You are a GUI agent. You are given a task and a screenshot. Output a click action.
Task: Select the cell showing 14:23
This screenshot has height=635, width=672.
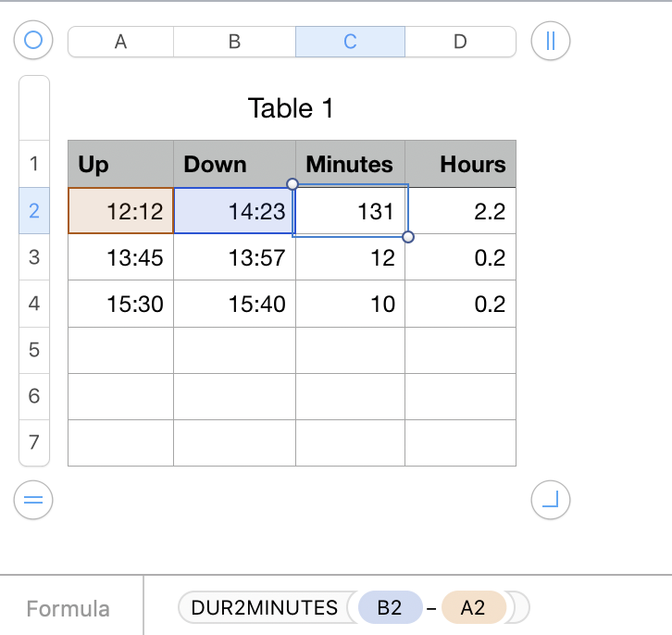(x=234, y=211)
